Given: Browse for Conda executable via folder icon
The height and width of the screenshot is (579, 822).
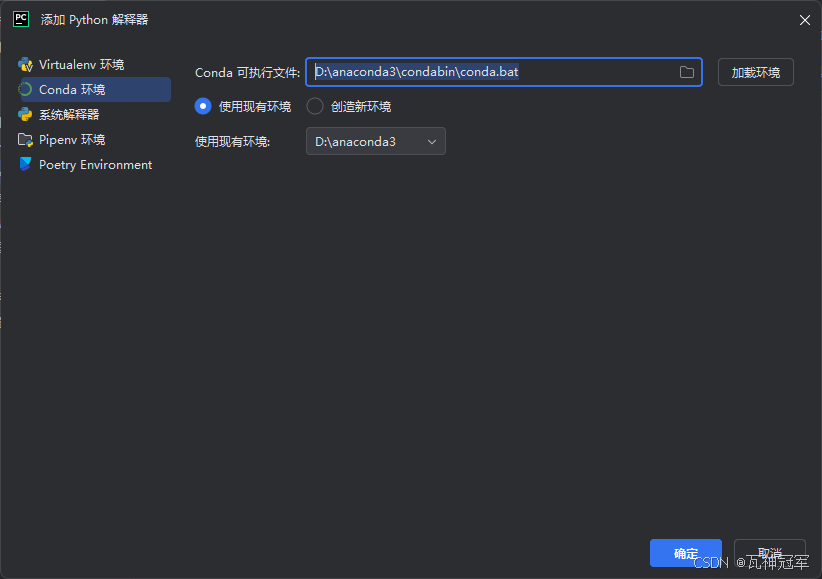Looking at the screenshot, I should click(687, 72).
